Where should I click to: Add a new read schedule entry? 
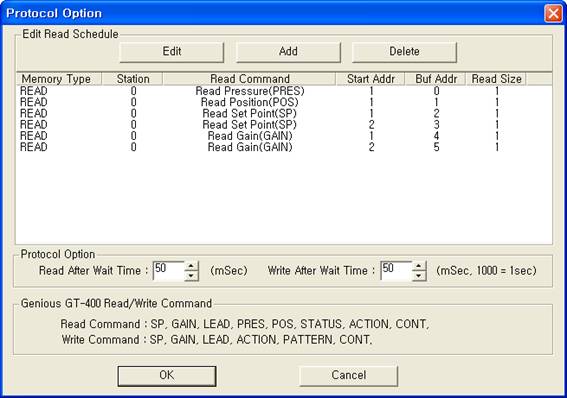tap(288, 52)
